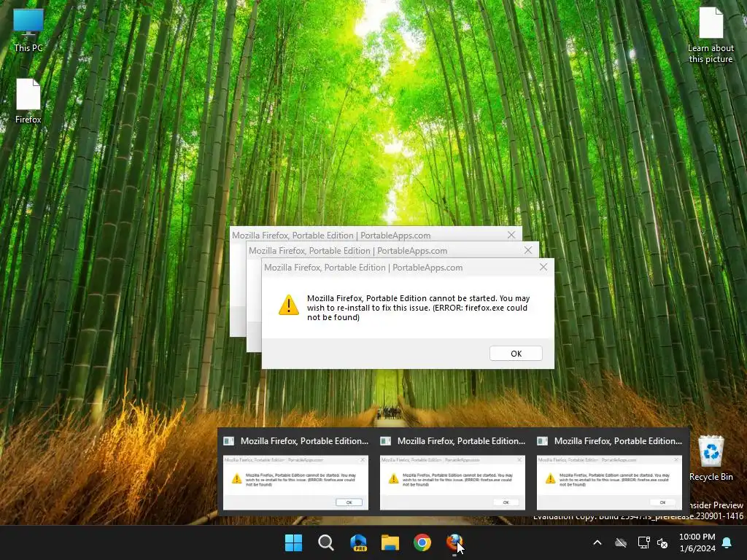747x560 pixels.
Task: Open File Explorer from taskbar
Action: pyautogui.click(x=390, y=542)
